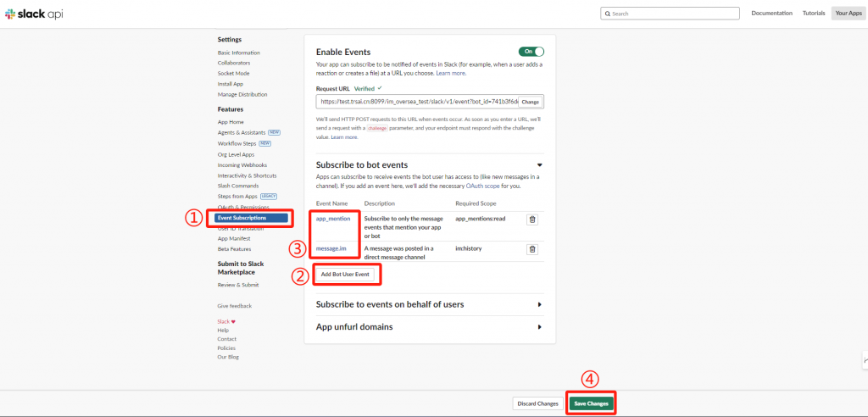
Task: Open Incoming Webhooks
Action: pyautogui.click(x=242, y=165)
